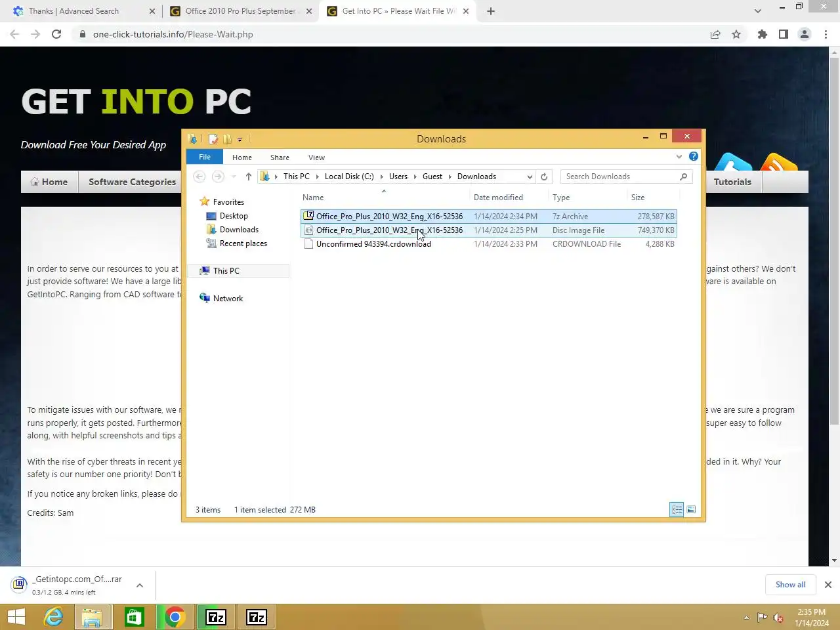Switch to Large icons view using status bar icon
This screenshot has width=840, height=630.
[x=691, y=509]
